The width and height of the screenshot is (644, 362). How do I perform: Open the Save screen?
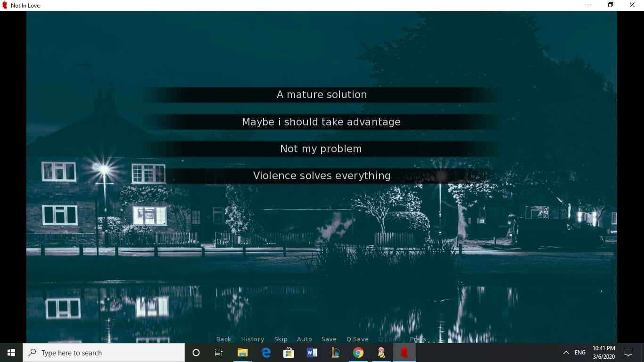(329, 339)
